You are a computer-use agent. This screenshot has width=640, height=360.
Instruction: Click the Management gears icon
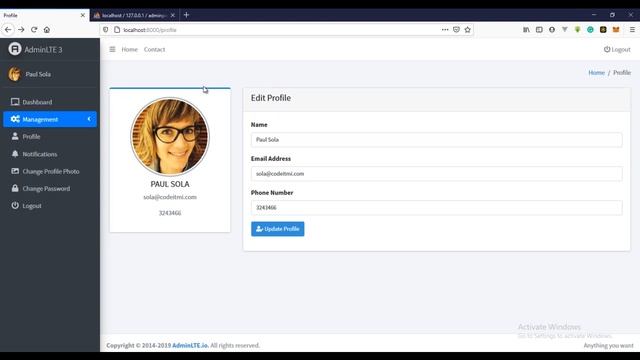(15, 119)
